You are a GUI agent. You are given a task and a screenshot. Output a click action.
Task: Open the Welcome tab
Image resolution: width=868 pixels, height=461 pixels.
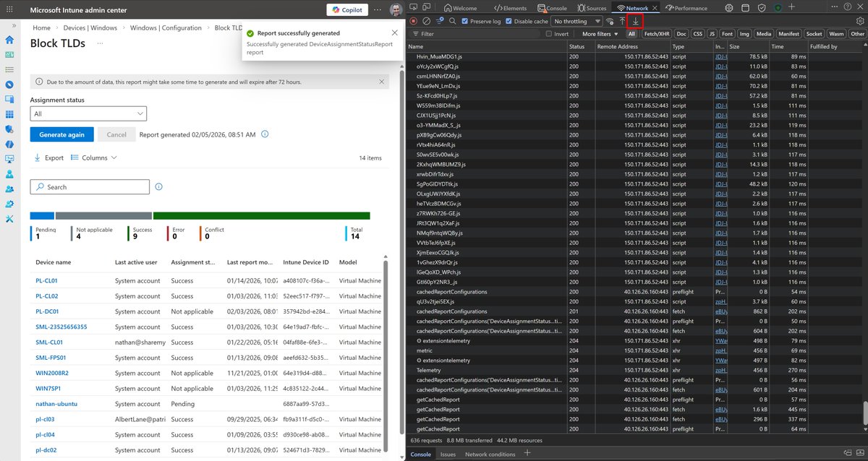coord(460,8)
